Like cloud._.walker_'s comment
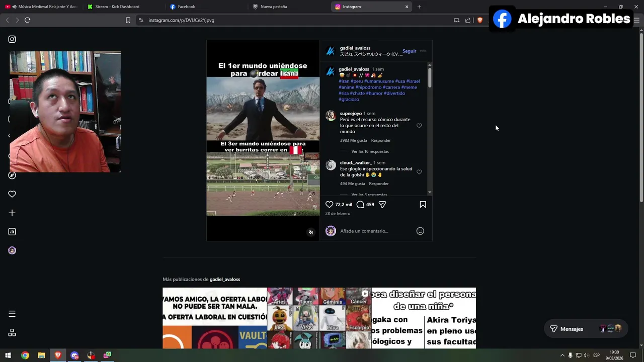This screenshot has height=362, width=644. tap(419, 172)
